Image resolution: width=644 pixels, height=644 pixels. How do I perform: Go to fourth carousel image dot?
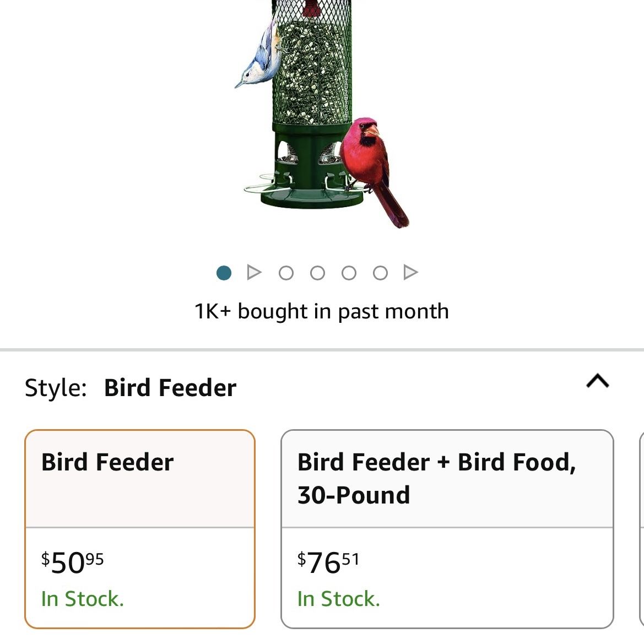coord(317,273)
